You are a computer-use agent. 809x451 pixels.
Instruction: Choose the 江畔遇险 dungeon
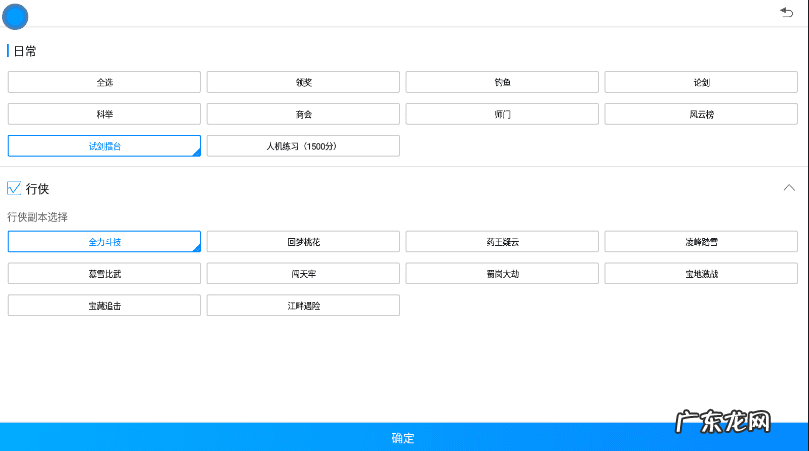[x=303, y=305]
